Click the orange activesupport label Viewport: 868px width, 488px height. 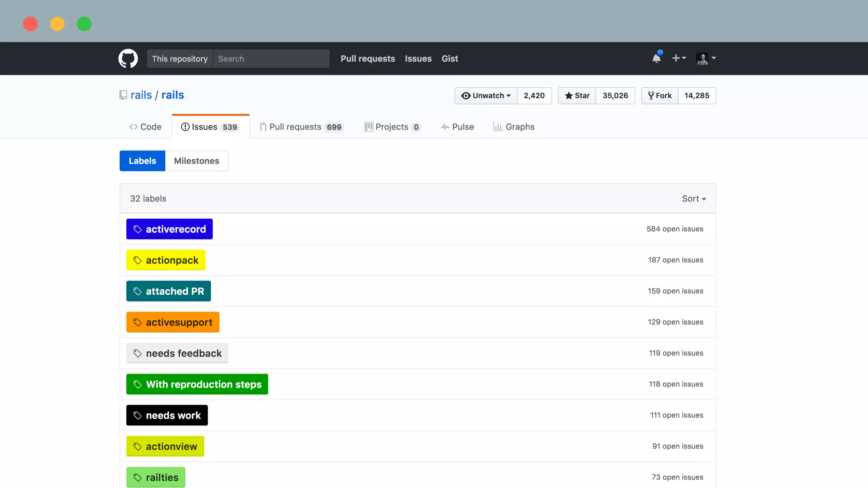[x=173, y=322]
